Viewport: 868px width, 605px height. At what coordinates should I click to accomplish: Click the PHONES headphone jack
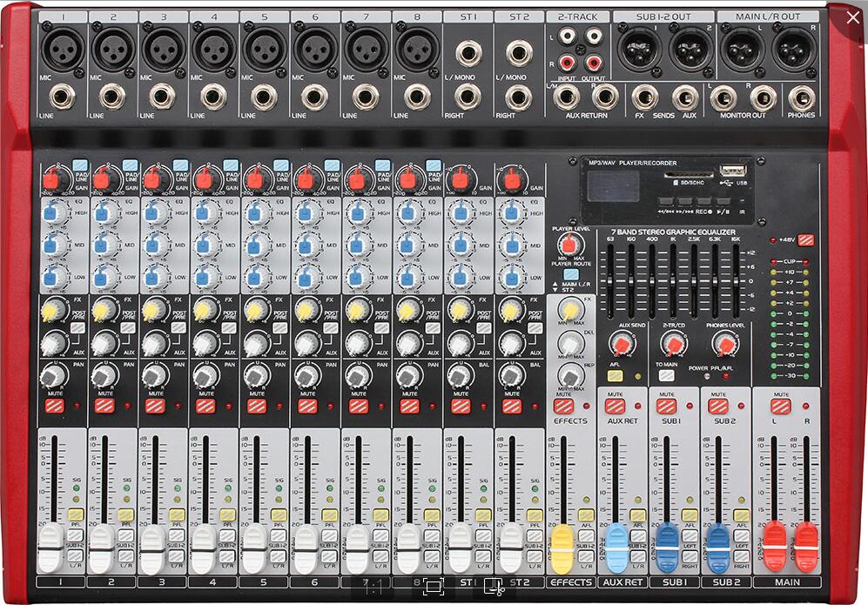coord(801,97)
